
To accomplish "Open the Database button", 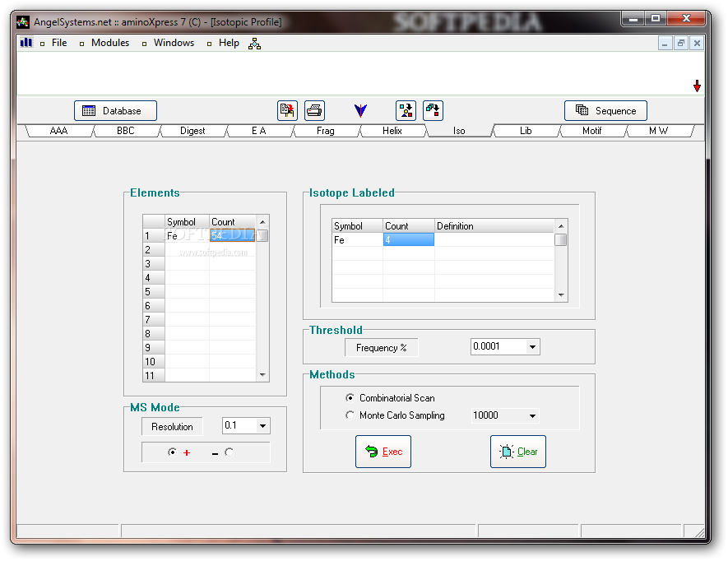I will [116, 110].
